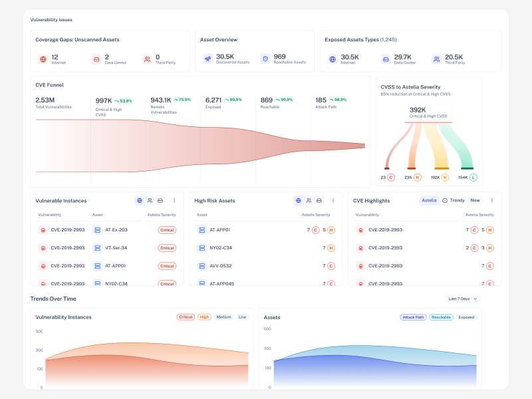Open the NY02-C34 asset in High Risk Assets
This screenshot has width=532, height=399.
click(x=219, y=248)
